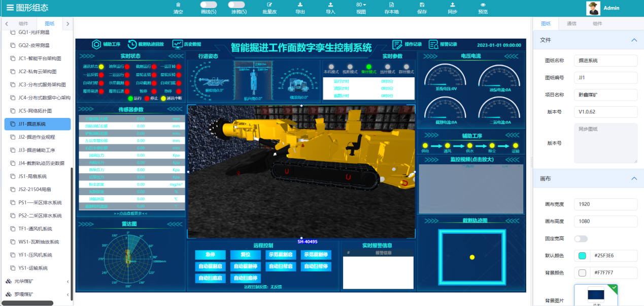Enable the 固定宽高 switch
Screen dimensions: 644x306
click(x=581, y=239)
